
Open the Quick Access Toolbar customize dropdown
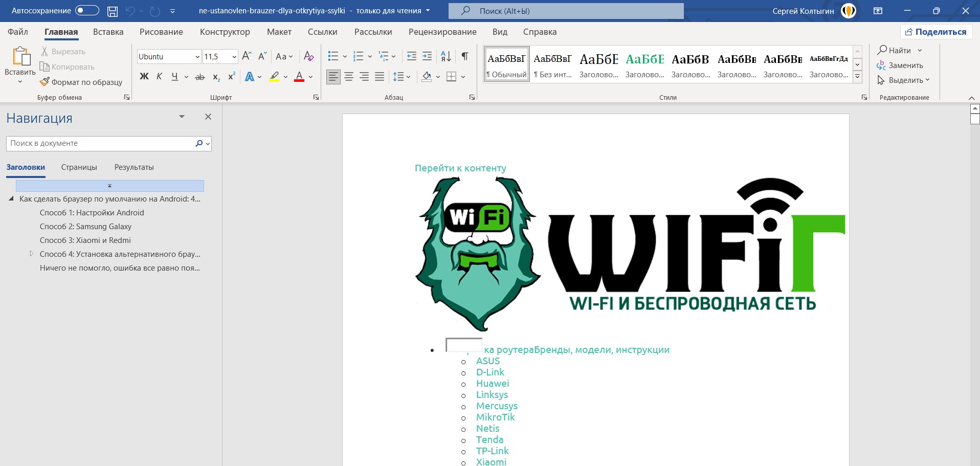(172, 11)
